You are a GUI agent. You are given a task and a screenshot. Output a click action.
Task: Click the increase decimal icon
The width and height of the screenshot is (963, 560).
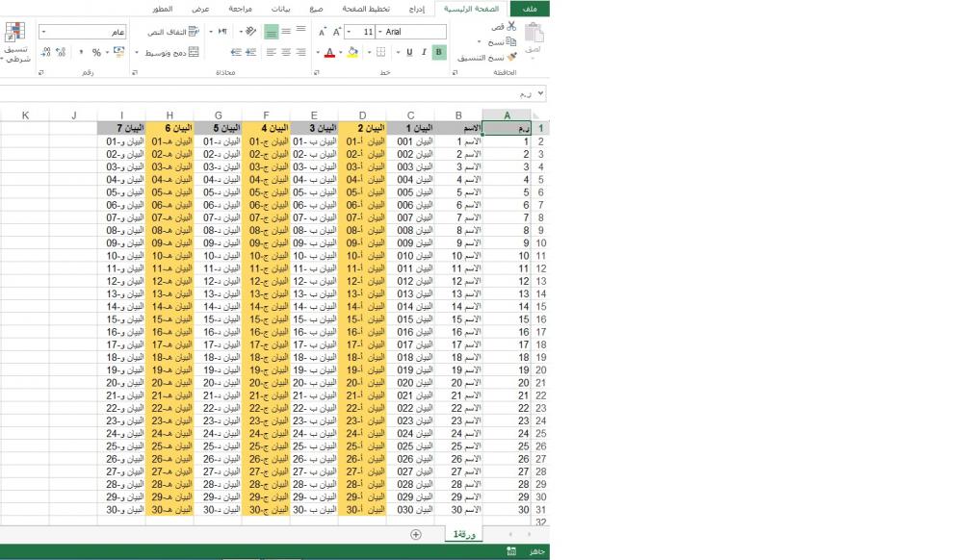coord(60,52)
